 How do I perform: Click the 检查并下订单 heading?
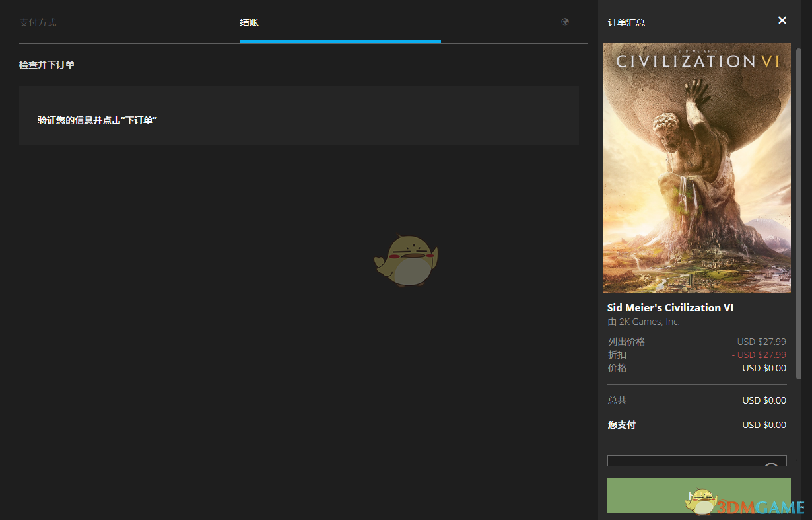47,65
